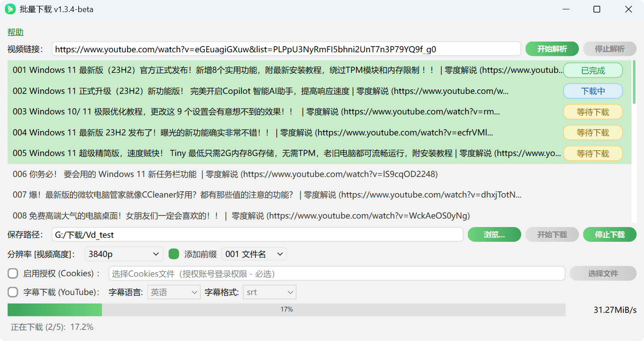
Task: Select list row 007 爆！最新版的微软电脑管家
Action: coord(319,195)
